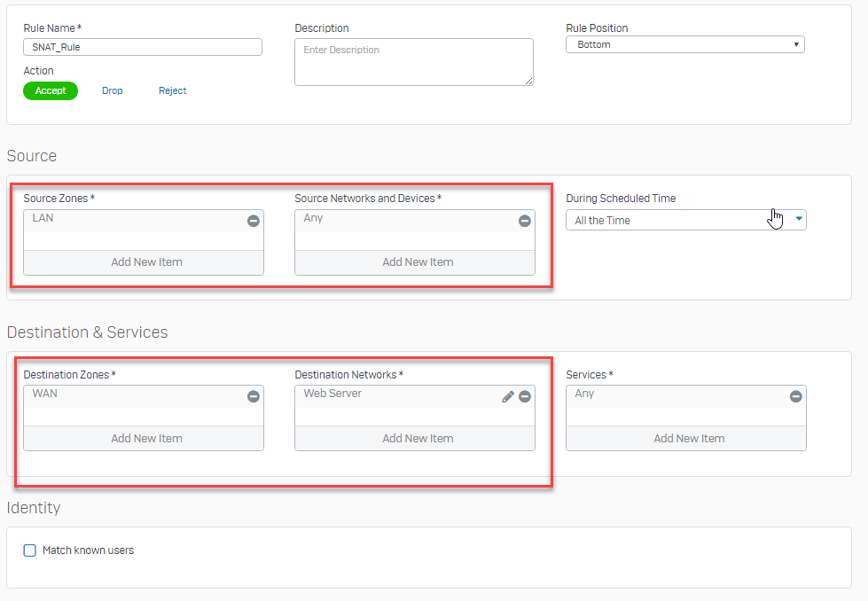Open the Rule Position dropdown
This screenshot has height=601, width=868.
click(x=684, y=44)
